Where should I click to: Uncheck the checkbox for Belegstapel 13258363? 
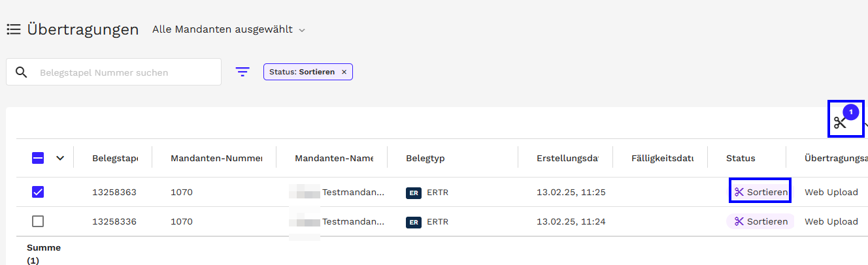click(x=38, y=192)
